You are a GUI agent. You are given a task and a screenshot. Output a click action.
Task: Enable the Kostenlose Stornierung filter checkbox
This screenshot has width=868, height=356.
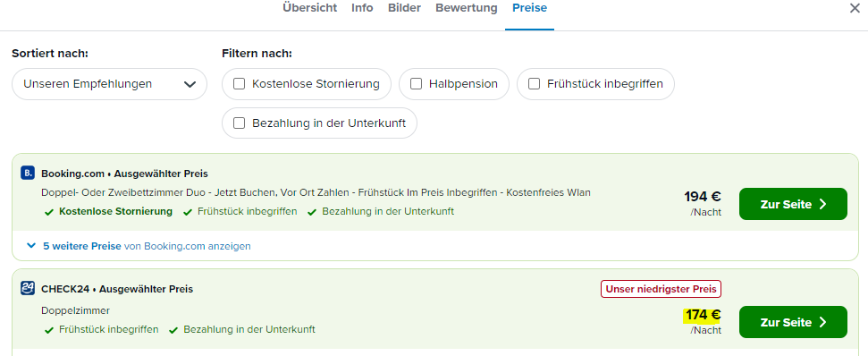pos(240,84)
